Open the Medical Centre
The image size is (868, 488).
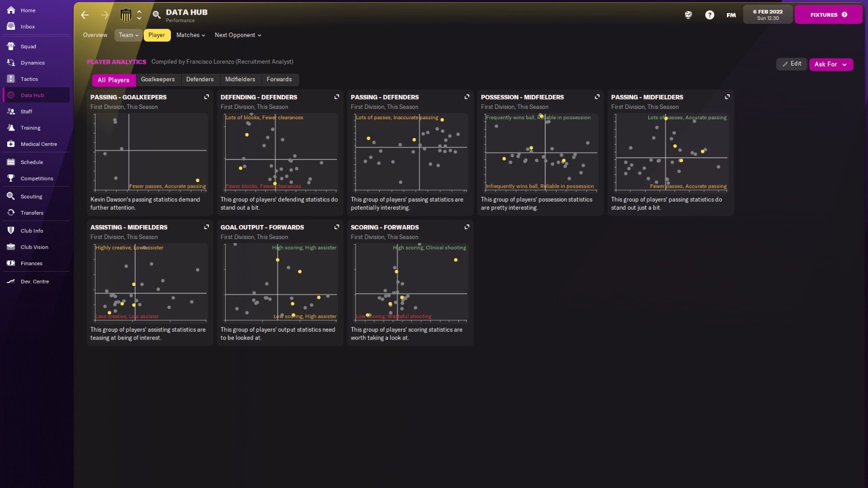click(38, 144)
